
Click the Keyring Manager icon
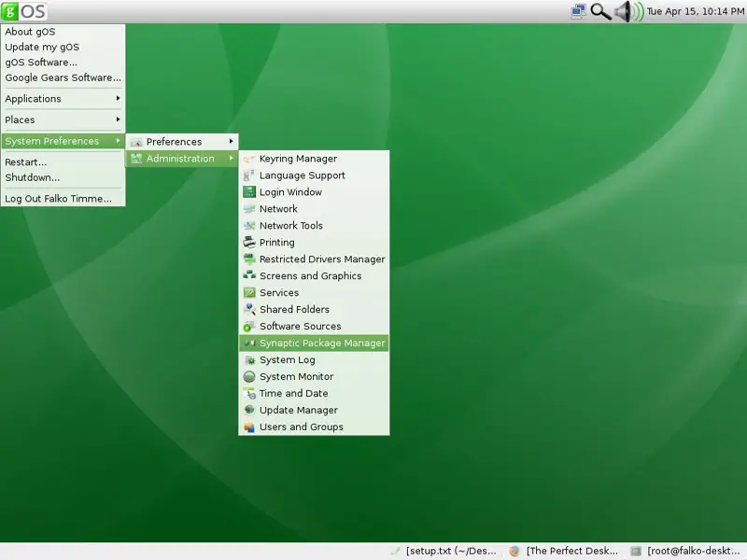tap(249, 159)
